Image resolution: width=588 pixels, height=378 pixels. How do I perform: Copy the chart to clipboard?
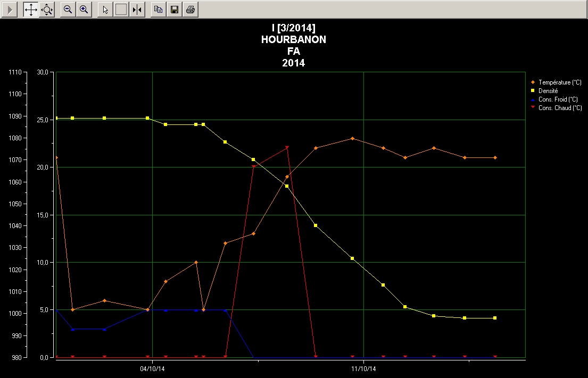click(158, 10)
